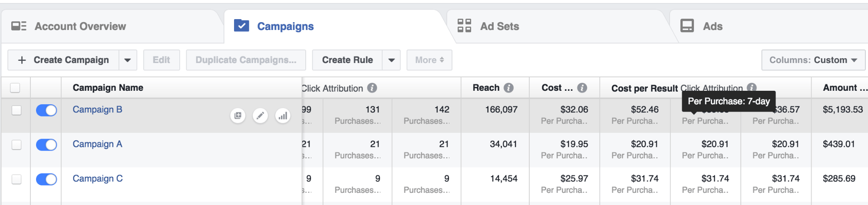Click the Ad Sets grid icon
Screen dimensions: 868x205
pyautogui.click(x=464, y=26)
